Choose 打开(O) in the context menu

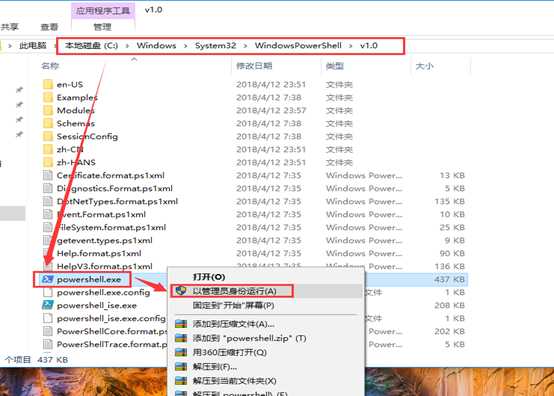tap(209, 277)
